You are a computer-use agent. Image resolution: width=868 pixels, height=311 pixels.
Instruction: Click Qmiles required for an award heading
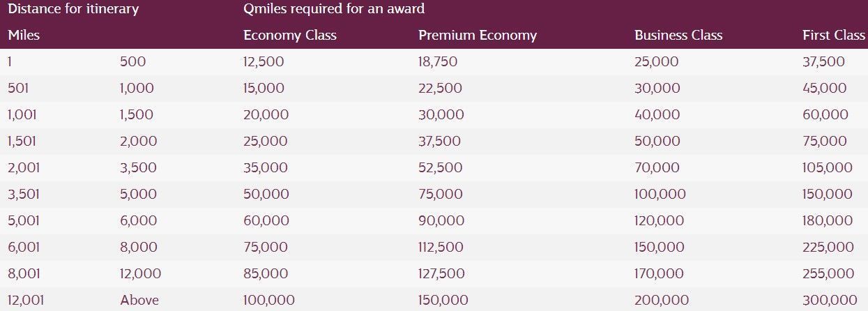click(334, 9)
